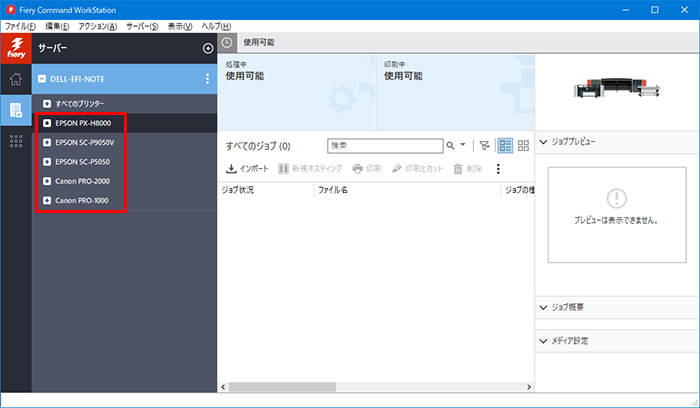Click the すべてのジョブ (0) heading
This screenshot has width=700, height=408.
[258, 146]
